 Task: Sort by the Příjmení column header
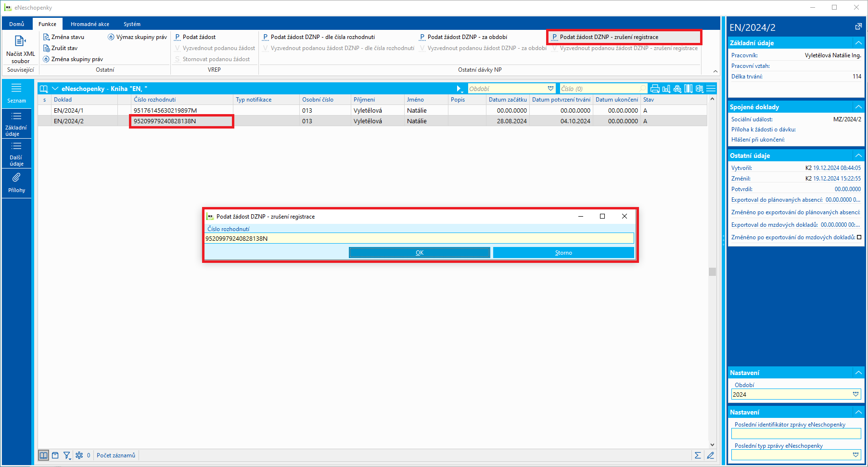tap(378, 100)
